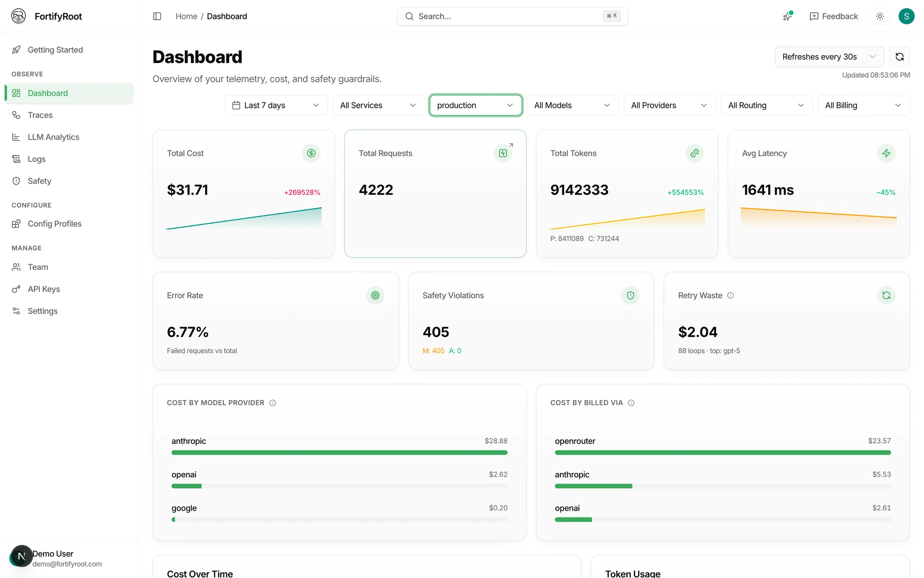Image resolution: width=924 pixels, height=578 pixels.
Task: Open the Refreshes every 30s dropdown
Action: [x=829, y=57]
